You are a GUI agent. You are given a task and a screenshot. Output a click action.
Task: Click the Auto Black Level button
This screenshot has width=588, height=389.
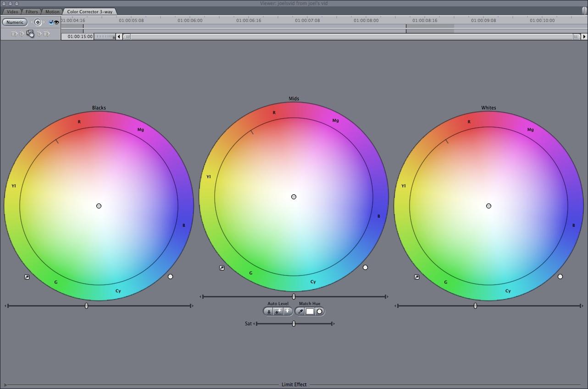[x=269, y=312]
